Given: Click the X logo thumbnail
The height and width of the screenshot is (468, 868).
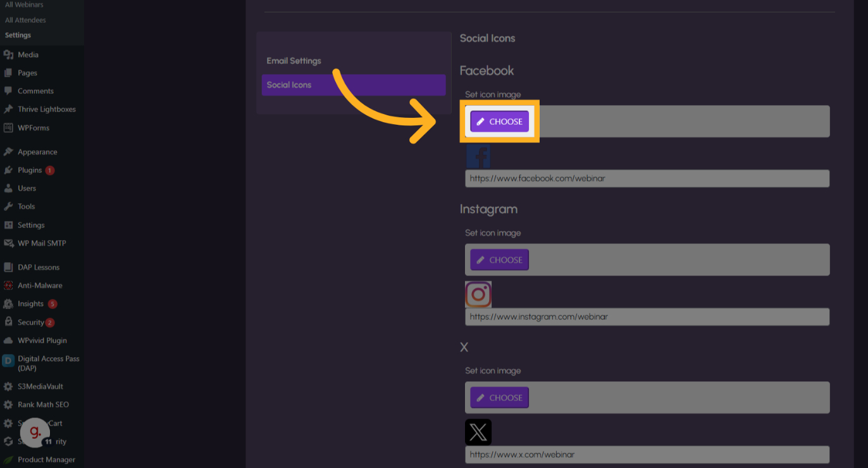Looking at the screenshot, I should coord(478,433).
